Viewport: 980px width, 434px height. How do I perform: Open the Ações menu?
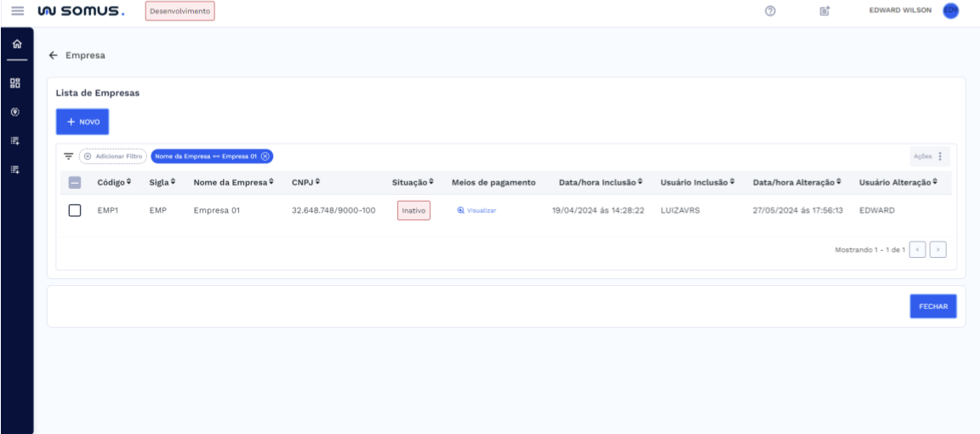click(928, 157)
